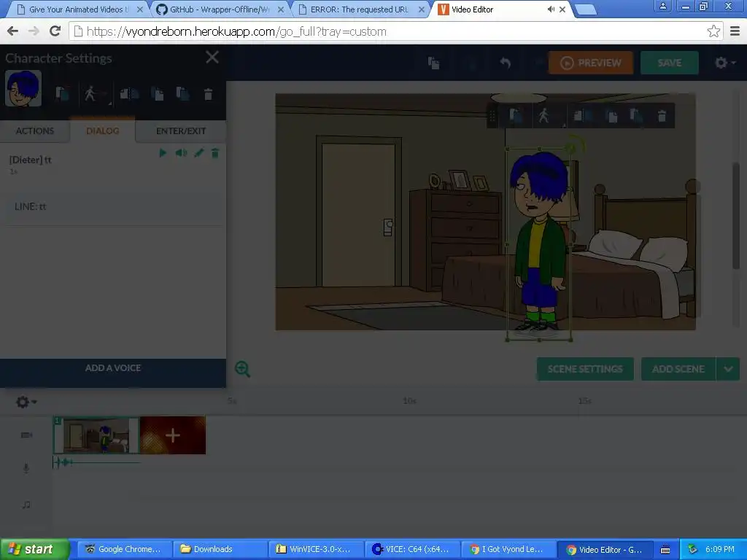Bookmark page with the star icon
The width and height of the screenshot is (747, 560).
[713, 31]
